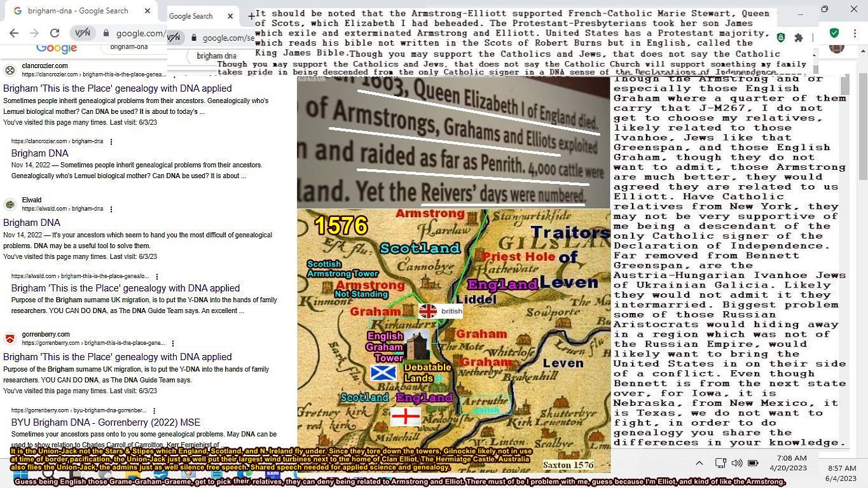
Task: Close the brigham-dna Google Search tab
Action: click(x=148, y=11)
